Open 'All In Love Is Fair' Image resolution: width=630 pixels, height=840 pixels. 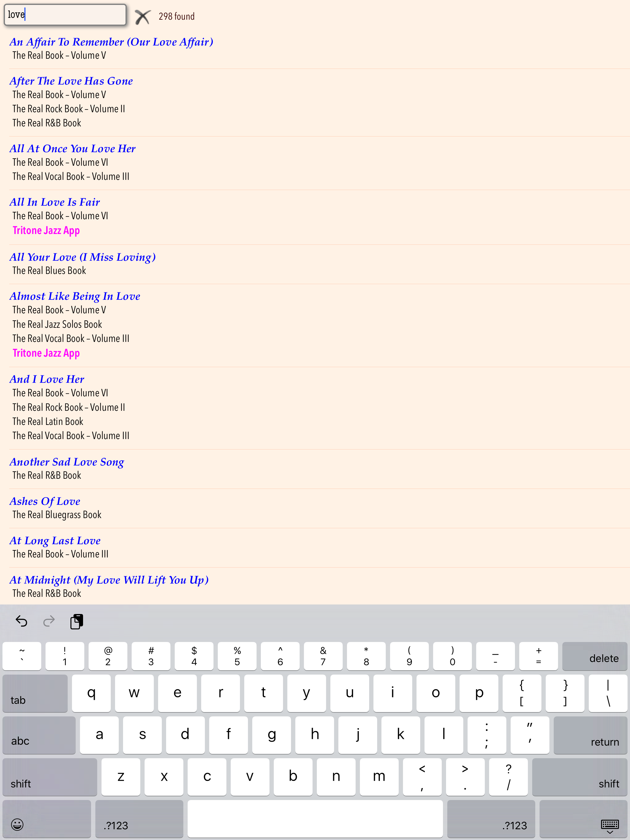pyautogui.click(x=55, y=202)
